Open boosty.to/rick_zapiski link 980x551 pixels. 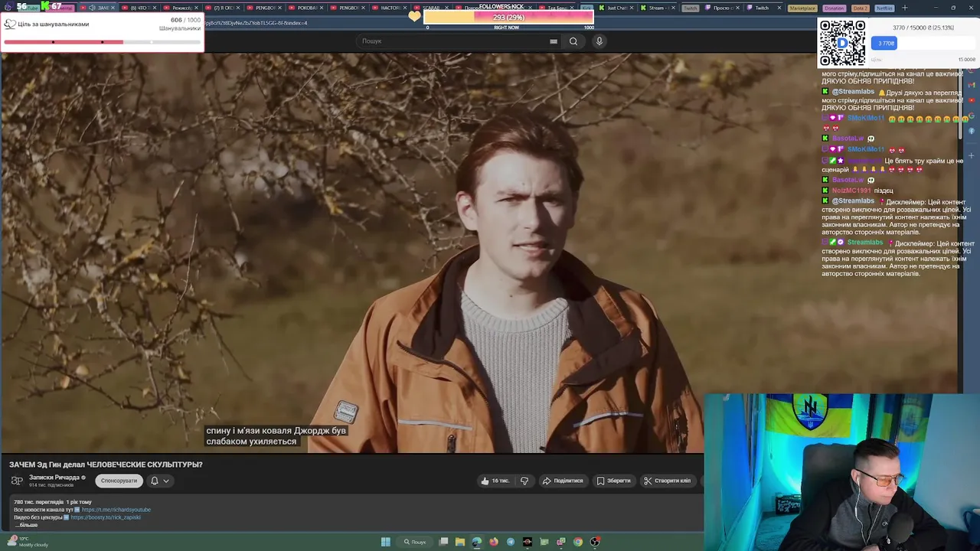tap(106, 517)
